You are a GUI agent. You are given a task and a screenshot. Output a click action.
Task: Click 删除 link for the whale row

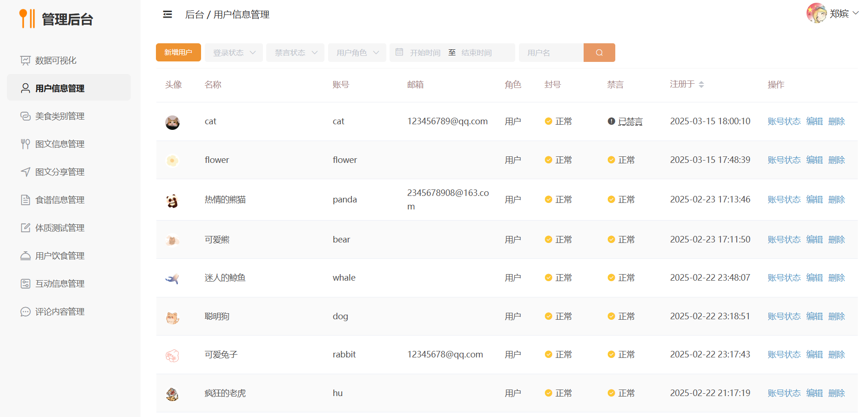[836, 278]
